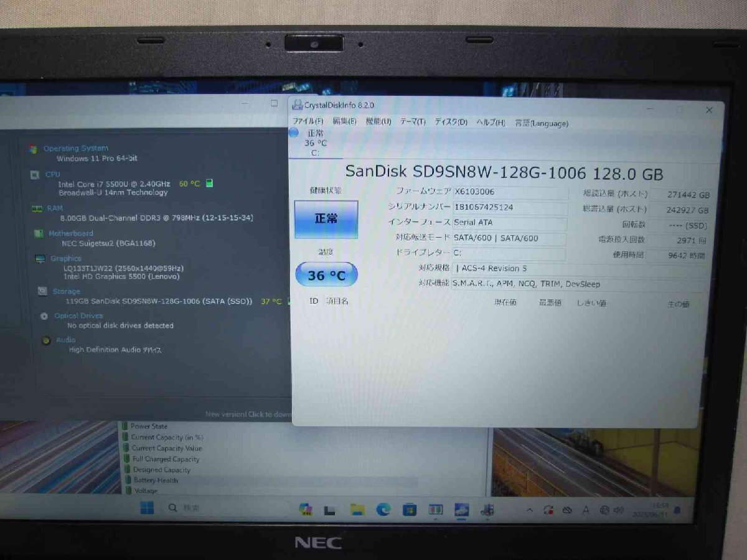Click the 正常 health status button
The height and width of the screenshot is (560, 747).
326,219
